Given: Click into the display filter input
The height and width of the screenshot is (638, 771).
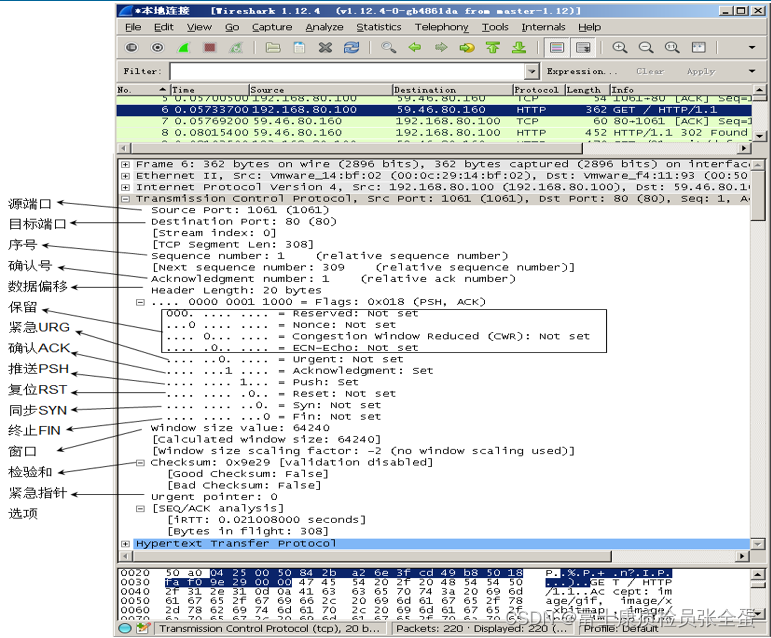Looking at the screenshot, I should (x=348, y=71).
